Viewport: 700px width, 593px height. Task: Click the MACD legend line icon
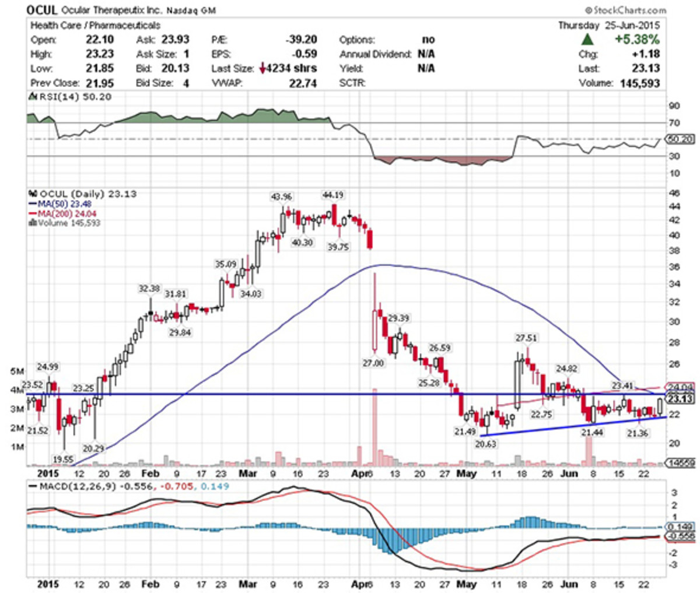click(32, 486)
